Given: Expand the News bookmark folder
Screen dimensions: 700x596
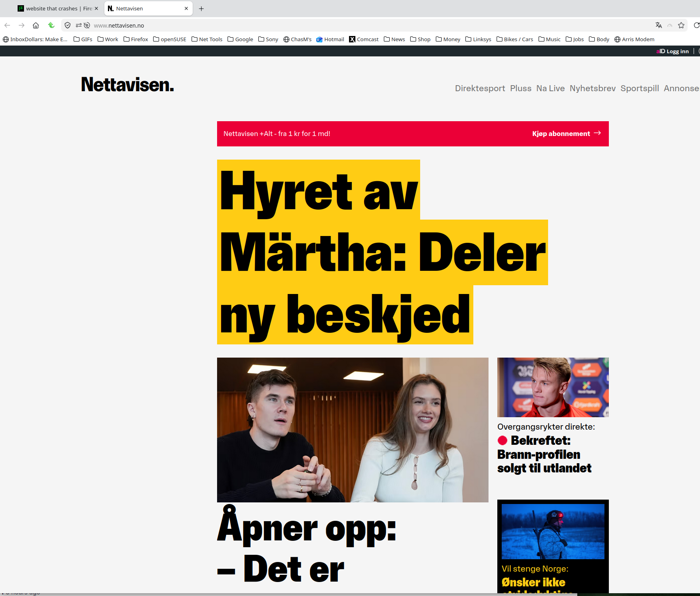Looking at the screenshot, I should coord(395,39).
